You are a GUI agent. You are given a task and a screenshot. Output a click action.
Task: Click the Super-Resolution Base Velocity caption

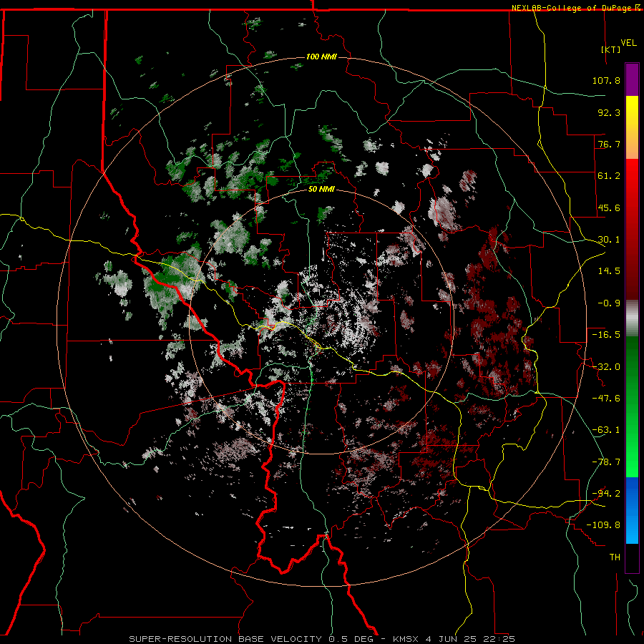(321, 639)
